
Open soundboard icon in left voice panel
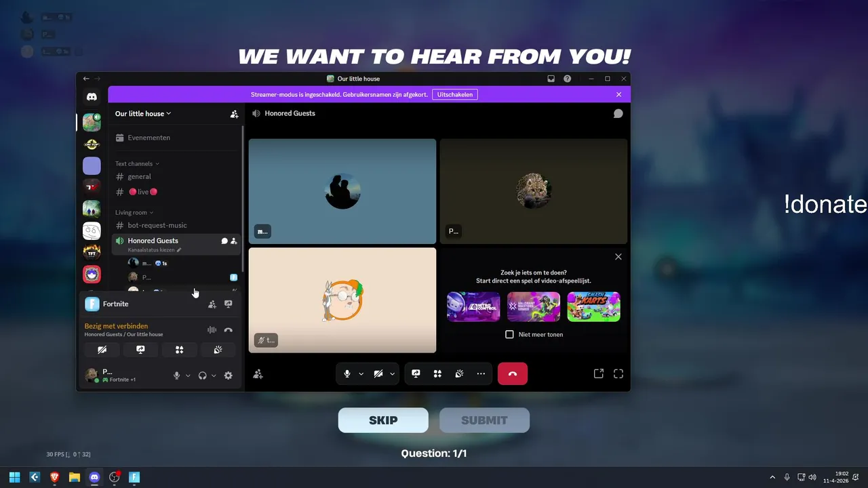click(218, 350)
